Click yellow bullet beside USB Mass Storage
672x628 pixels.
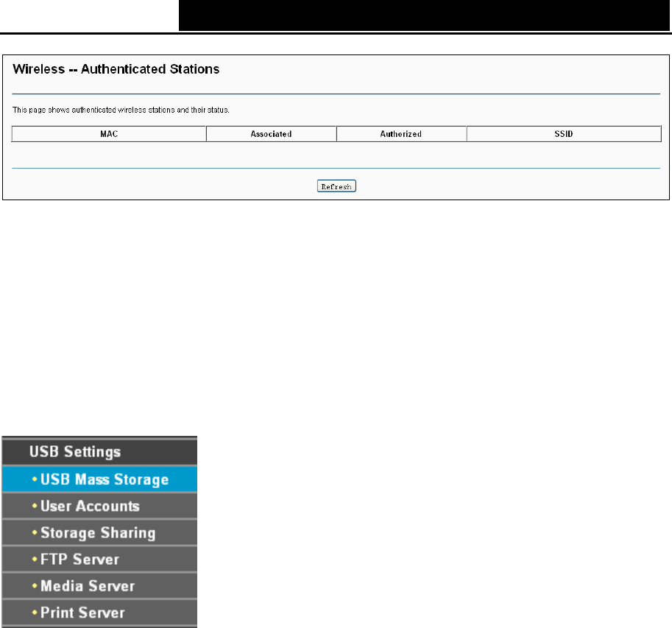tap(35, 479)
